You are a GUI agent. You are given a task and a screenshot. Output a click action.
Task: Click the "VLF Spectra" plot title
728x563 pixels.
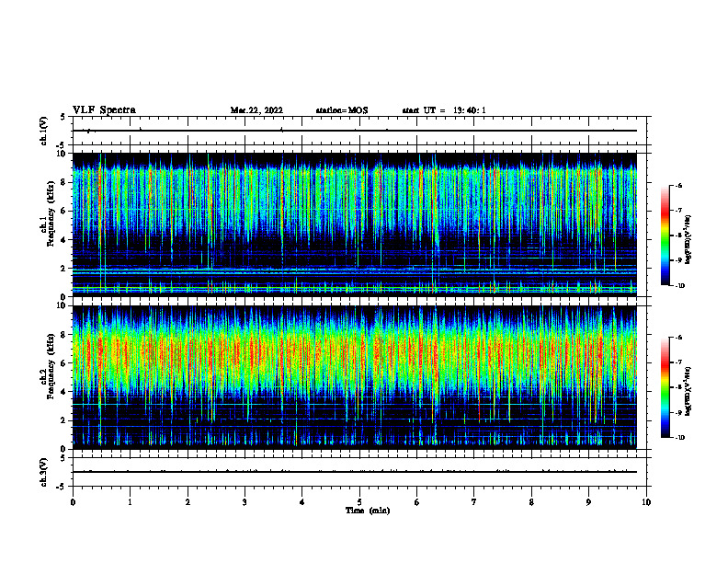(x=104, y=110)
